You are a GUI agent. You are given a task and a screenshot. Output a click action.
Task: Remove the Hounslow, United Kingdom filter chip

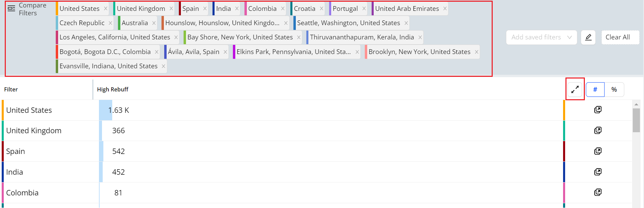pos(286,23)
